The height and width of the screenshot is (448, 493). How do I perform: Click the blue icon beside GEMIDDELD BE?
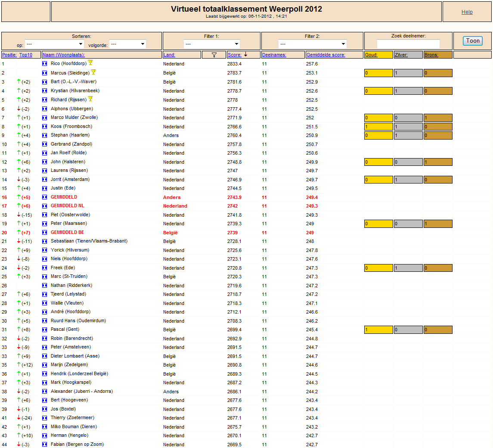pos(45,233)
